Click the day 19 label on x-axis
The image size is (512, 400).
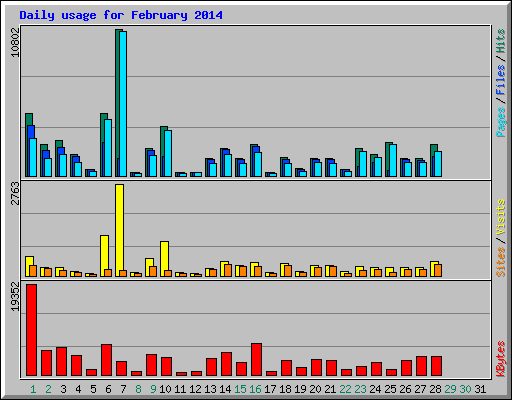pos(300,389)
